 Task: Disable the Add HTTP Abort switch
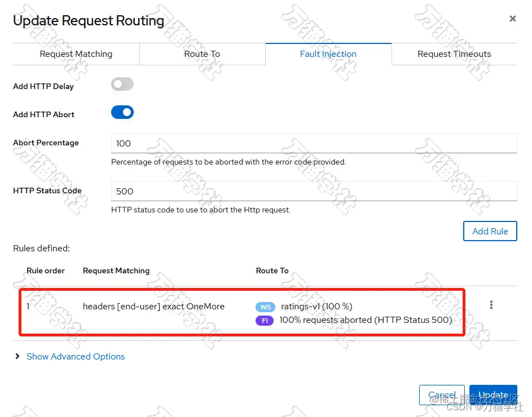(x=122, y=112)
